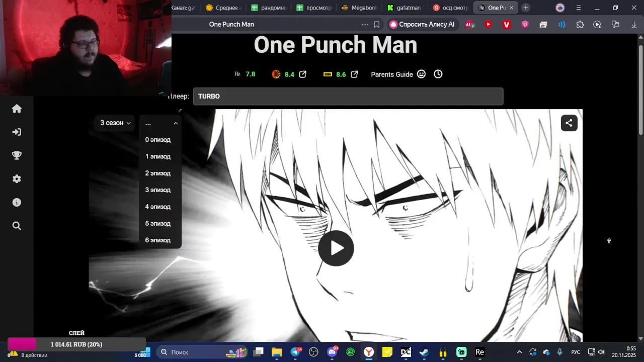Click the One Punch Man address bar

point(231,24)
